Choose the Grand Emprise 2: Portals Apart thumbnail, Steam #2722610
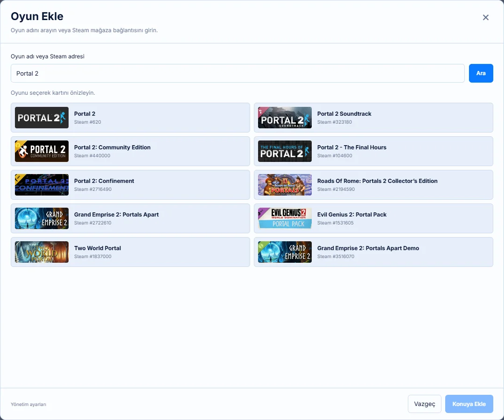Image resolution: width=504 pixels, height=420 pixels. (42, 218)
